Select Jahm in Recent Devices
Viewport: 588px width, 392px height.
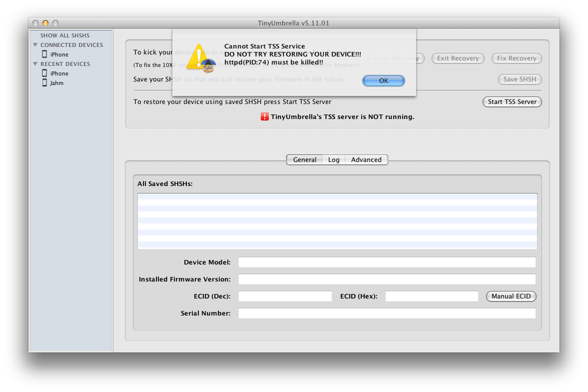(56, 83)
